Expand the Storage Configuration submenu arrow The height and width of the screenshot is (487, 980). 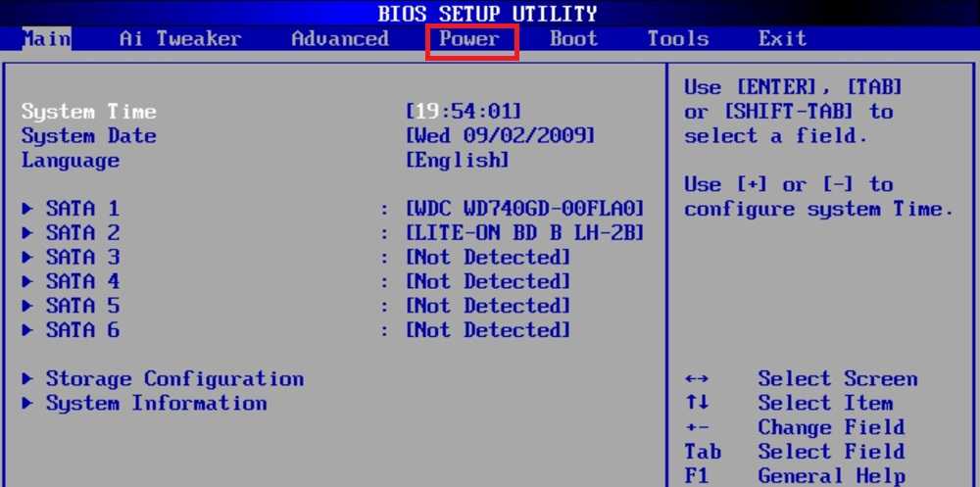(x=27, y=379)
